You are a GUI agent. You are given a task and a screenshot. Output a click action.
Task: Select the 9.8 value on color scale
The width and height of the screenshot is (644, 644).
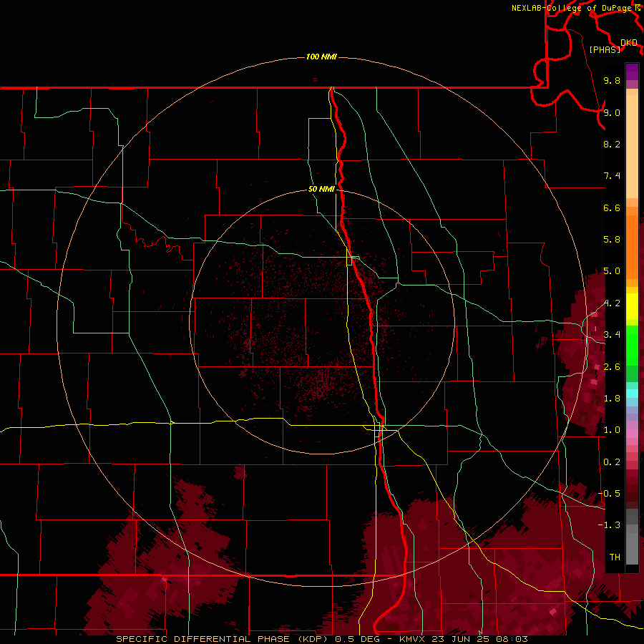[x=612, y=80]
